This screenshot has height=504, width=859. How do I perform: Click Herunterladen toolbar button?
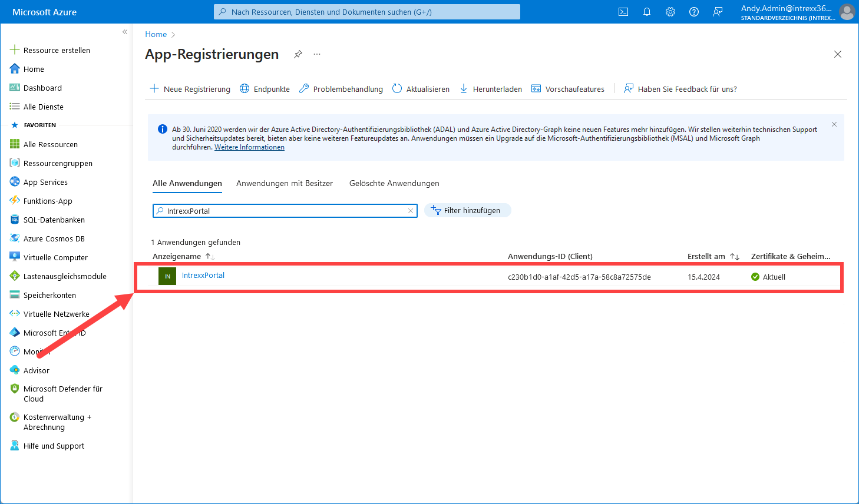(491, 89)
